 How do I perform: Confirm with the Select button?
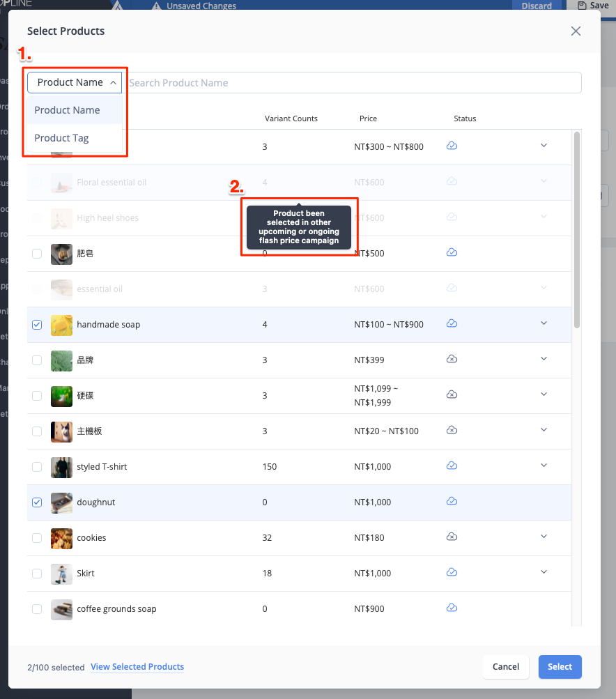click(x=560, y=667)
